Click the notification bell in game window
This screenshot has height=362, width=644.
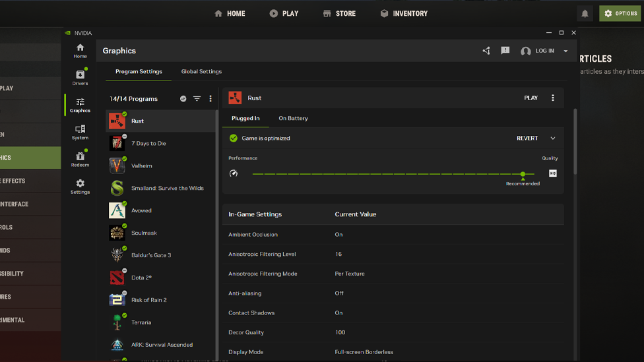[585, 14]
